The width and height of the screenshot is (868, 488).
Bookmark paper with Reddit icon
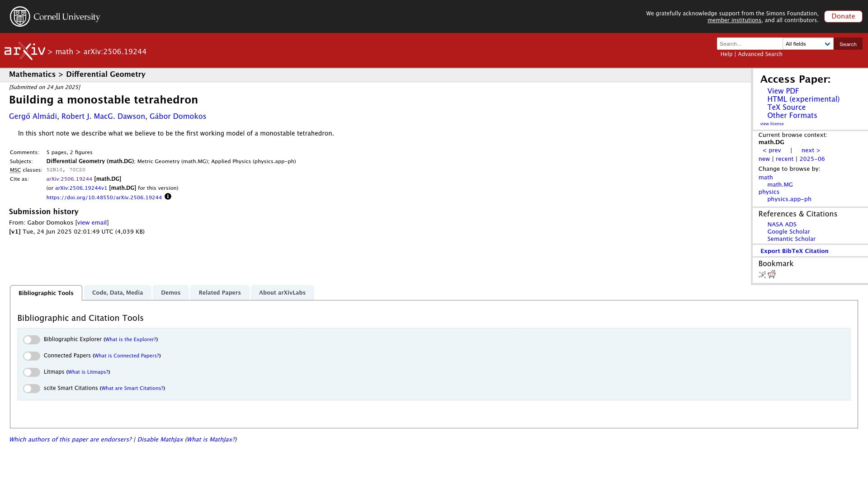pyautogui.click(x=772, y=274)
